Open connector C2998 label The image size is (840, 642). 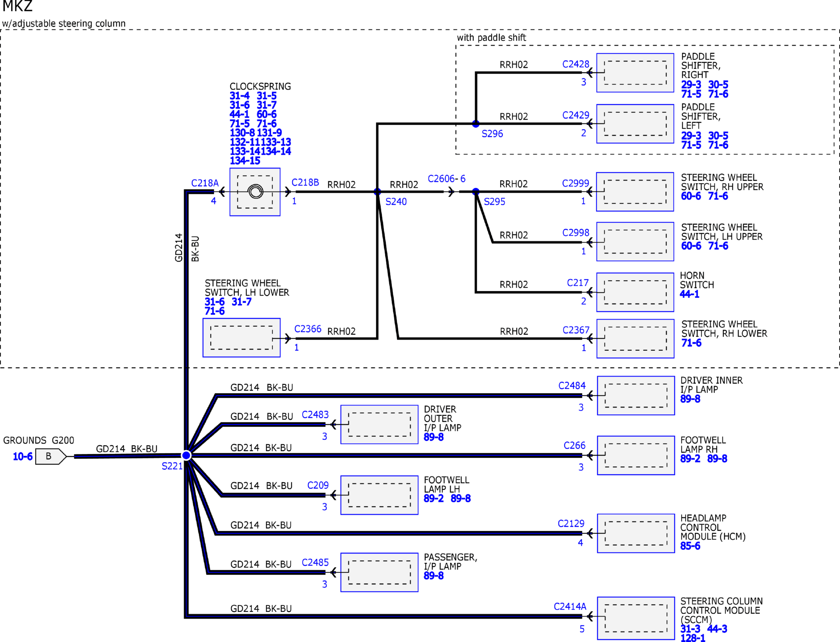[x=576, y=232]
